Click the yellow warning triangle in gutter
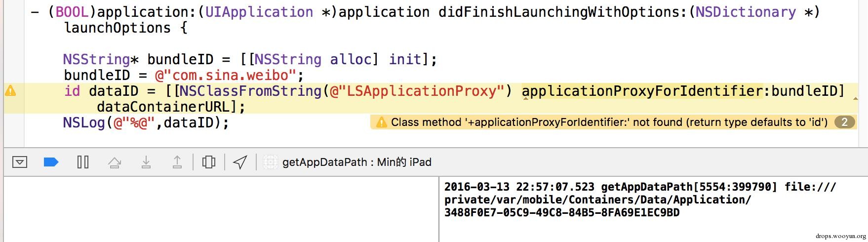 [x=10, y=91]
